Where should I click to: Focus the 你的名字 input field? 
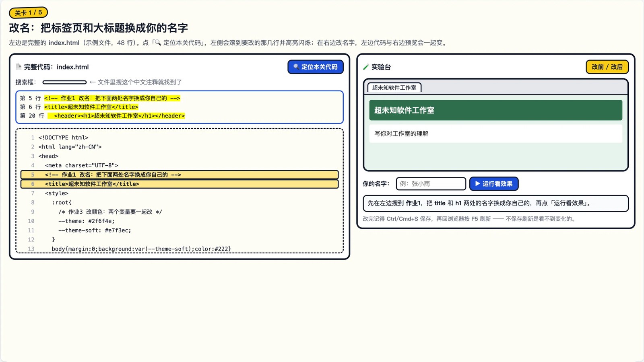click(x=431, y=184)
